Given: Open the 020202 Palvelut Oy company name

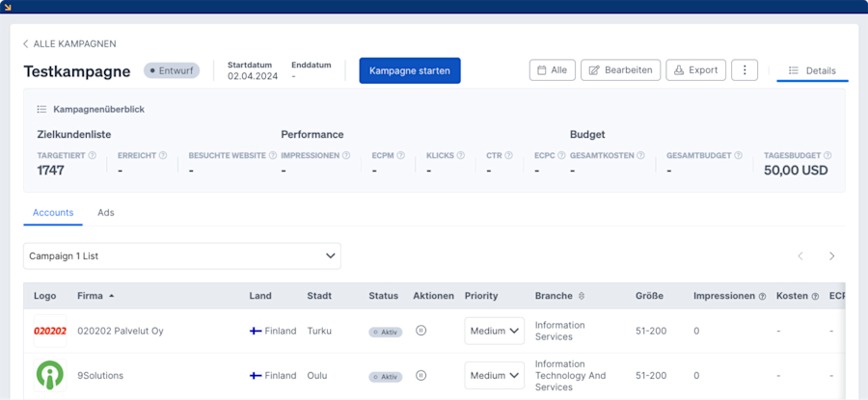Looking at the screenshot, I should coord(121,331).
